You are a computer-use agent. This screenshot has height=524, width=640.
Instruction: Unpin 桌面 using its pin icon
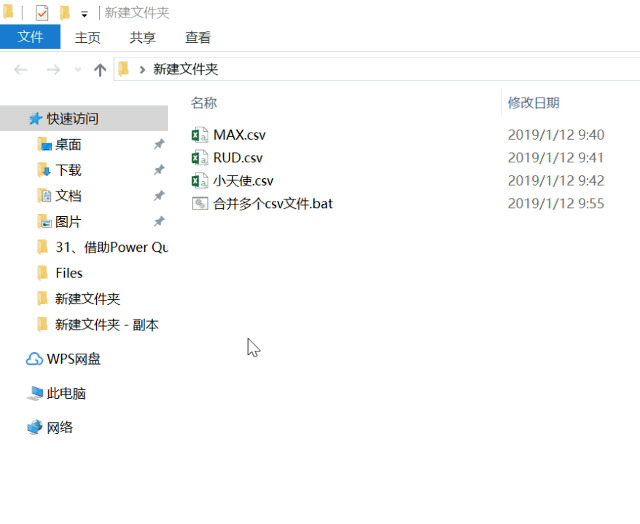pyautogui.click(x=159, y=144)
